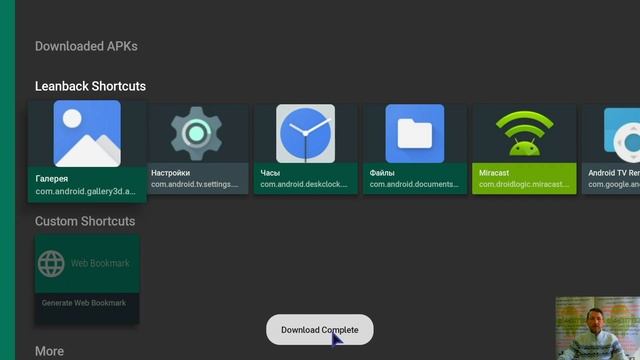Launch the Miracast Android wifi icon
640x360 pixels.
pyautogui.click(x=524, y=133)
